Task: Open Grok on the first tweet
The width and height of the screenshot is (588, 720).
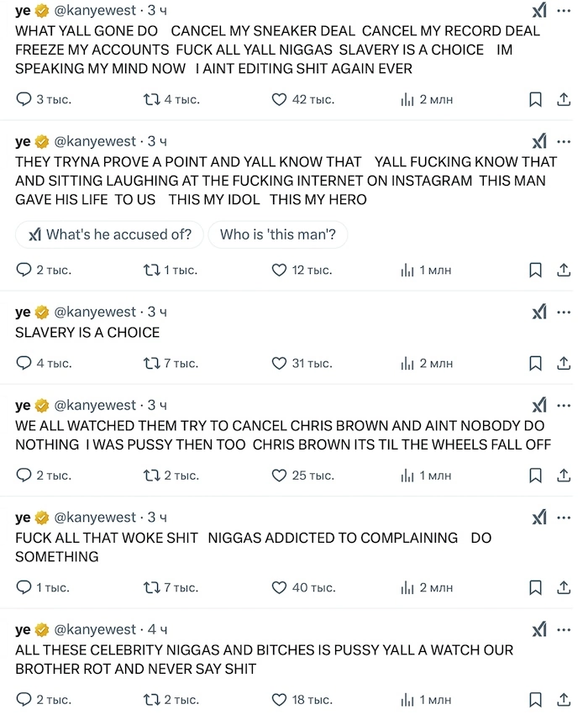Action: click(539, 10)
